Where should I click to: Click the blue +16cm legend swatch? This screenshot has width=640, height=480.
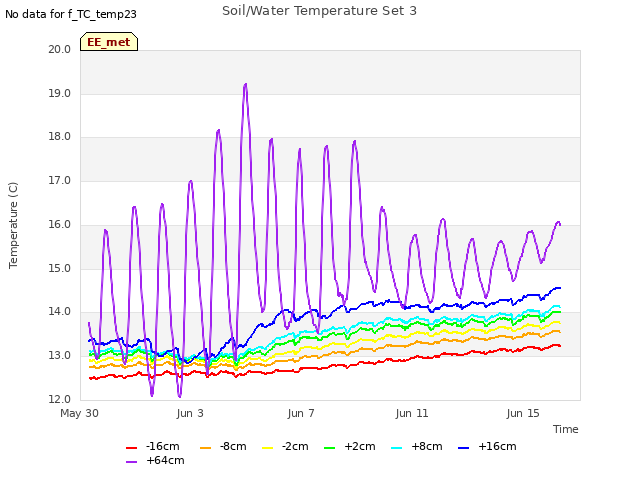click(463, 448)
